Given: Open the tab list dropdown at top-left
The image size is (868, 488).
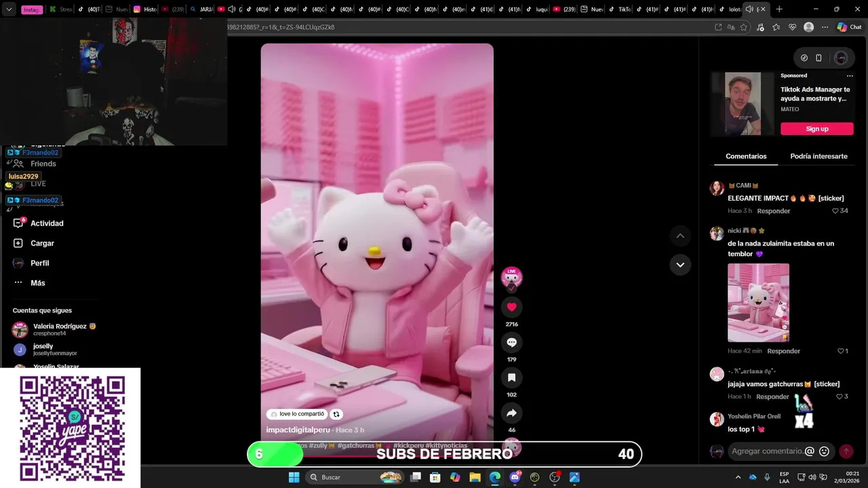Looking at the screenshot, I should coord(9,9).
